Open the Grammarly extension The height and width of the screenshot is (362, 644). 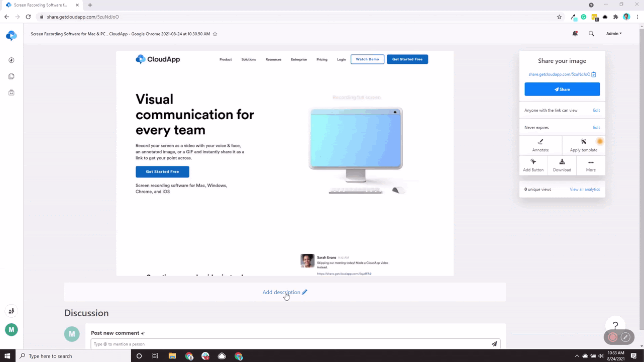click(584, 17)
